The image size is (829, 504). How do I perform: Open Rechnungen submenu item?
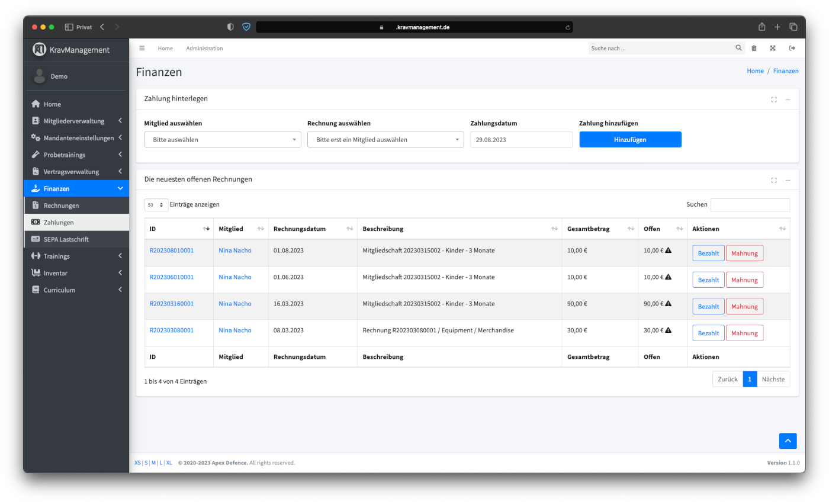coord(77,206)
